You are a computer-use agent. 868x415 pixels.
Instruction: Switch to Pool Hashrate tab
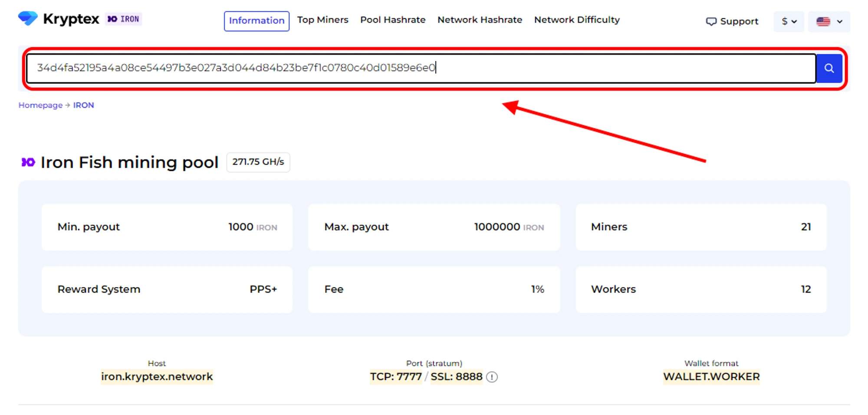[392, 20]
